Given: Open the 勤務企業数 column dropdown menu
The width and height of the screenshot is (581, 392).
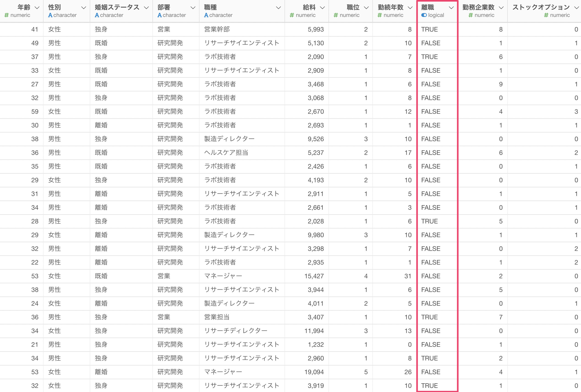Looking at the screenshot, I should [x=501, y=8].
